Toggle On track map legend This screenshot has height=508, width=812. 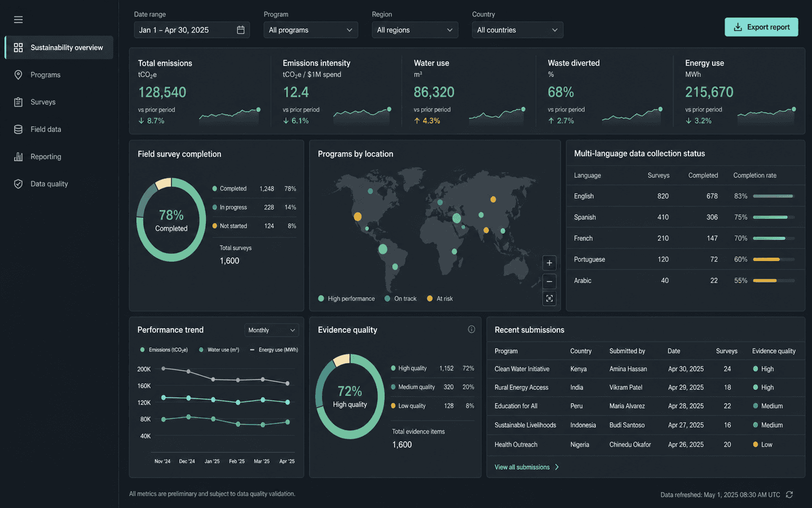pos(400,298)
